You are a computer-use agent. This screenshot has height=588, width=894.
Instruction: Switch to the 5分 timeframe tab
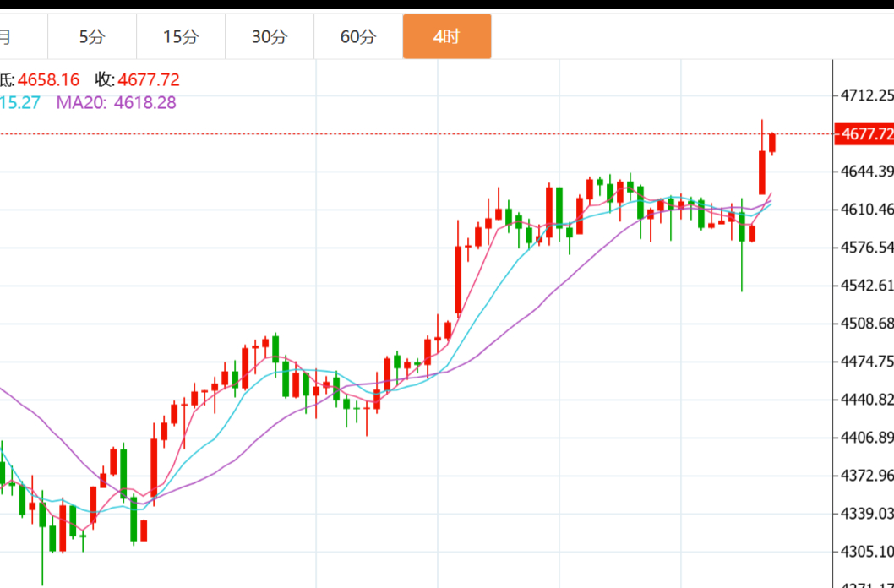92,36
